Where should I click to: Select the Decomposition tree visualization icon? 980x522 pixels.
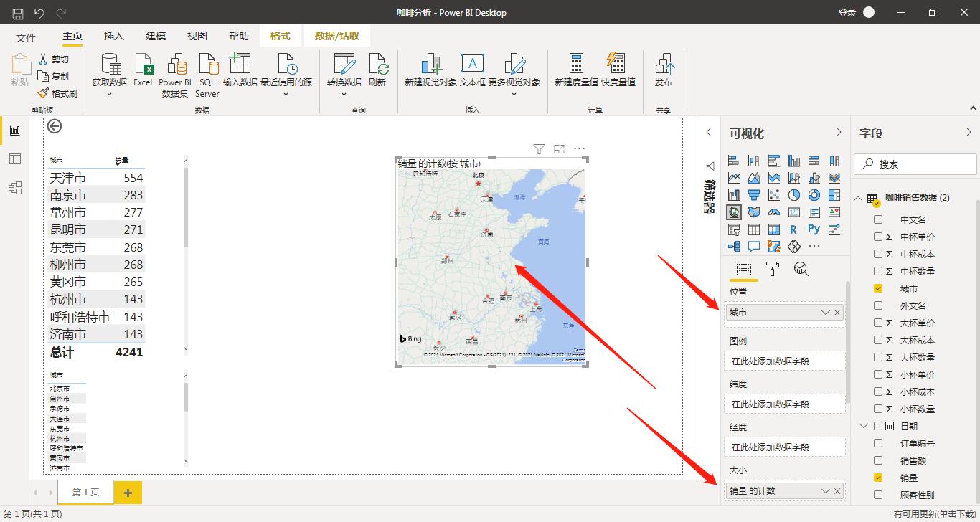point(734,247)
